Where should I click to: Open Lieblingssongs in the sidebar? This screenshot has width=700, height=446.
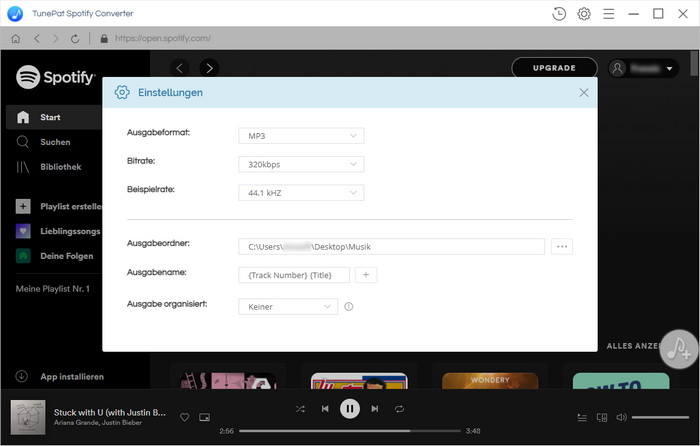[x=58, y=231]
